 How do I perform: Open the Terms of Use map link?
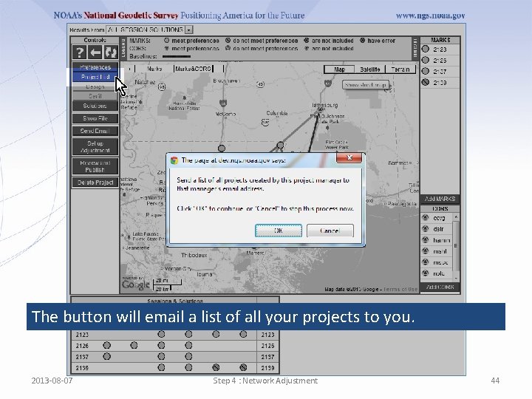tap(400, 290)
